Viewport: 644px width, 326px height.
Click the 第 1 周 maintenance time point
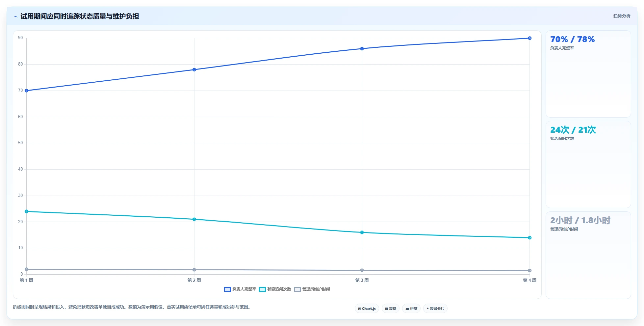click(27, 269)
